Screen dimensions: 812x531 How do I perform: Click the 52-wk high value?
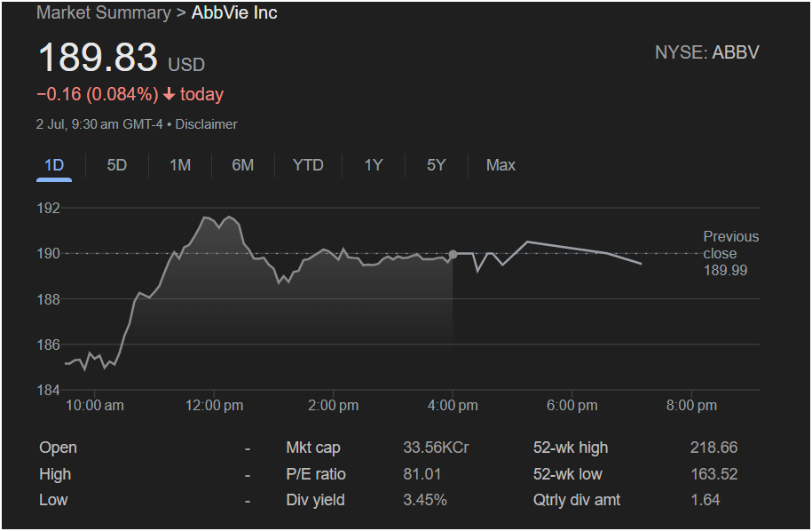tap(713, 448)
